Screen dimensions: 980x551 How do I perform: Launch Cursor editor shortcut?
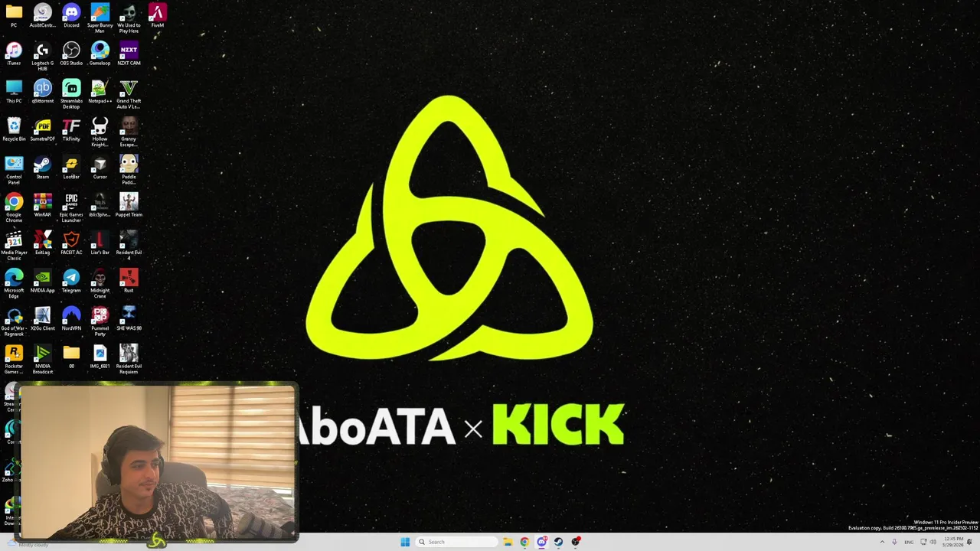tap(100, 168)
